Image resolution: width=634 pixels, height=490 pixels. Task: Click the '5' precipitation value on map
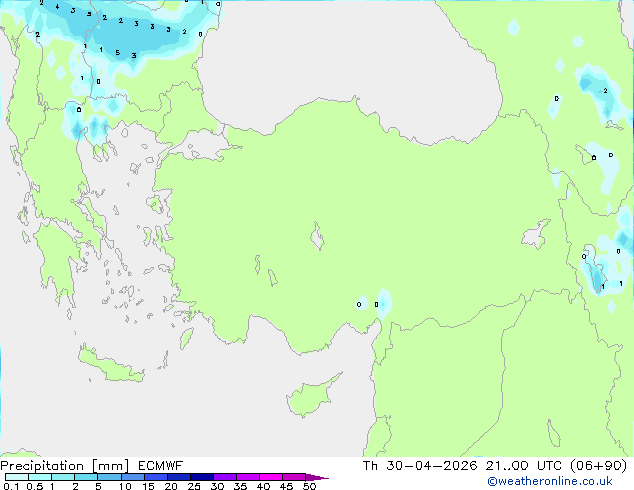click(x=117, y=53)
